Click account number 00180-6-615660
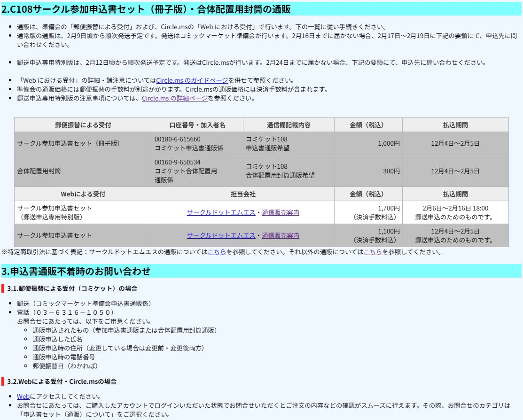Viewport: 523px width, 420px height. point(178,140)
